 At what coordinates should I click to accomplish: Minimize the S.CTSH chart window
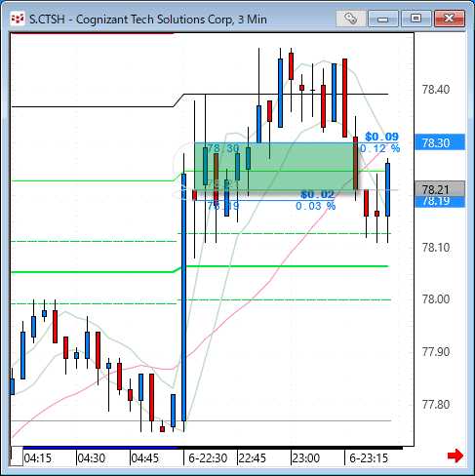(x=383, y=19)
